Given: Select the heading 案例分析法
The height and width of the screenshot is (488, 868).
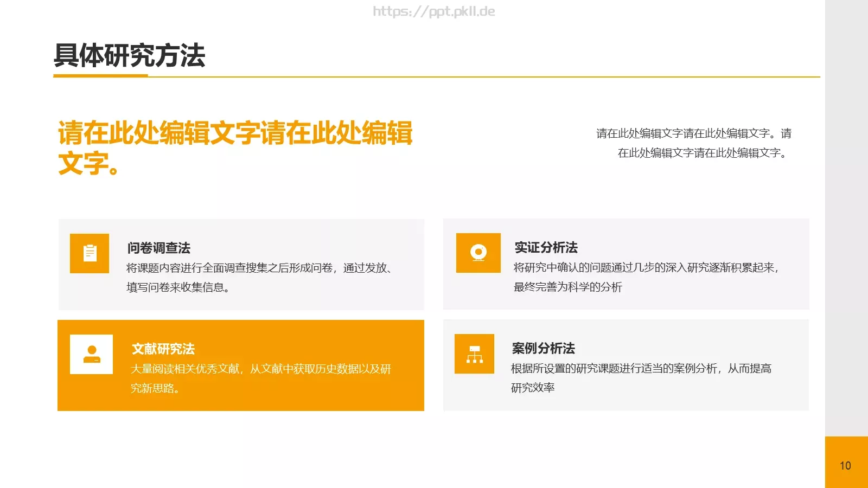Looking at the screenshot, I should click(x=544, y=348).
